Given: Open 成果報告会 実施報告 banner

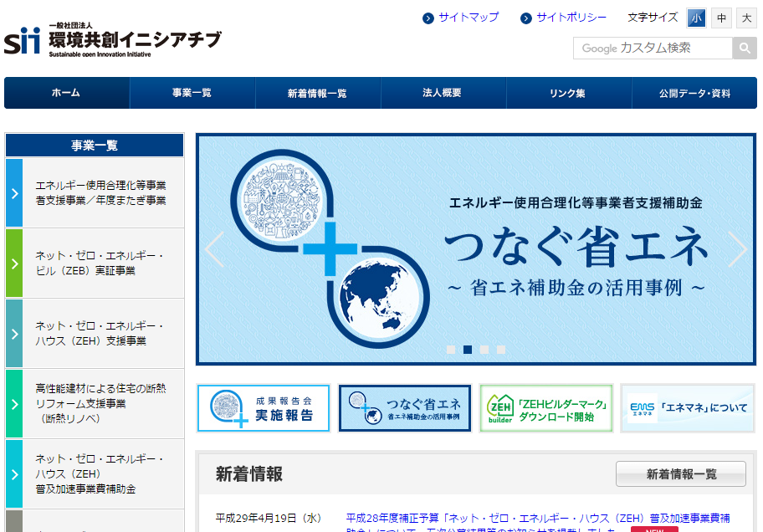Looking at the screenshot, I should (x=264, y=408).
